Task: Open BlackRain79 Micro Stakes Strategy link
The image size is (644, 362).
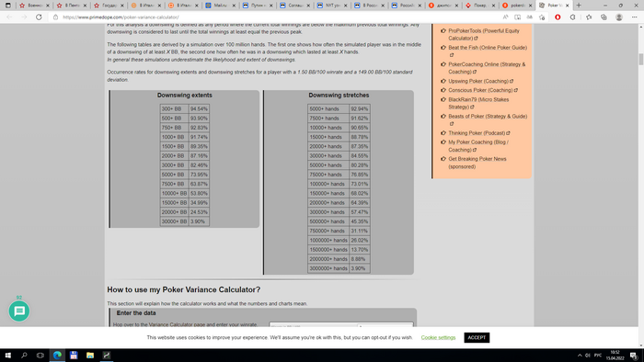Action: [478, 103]
